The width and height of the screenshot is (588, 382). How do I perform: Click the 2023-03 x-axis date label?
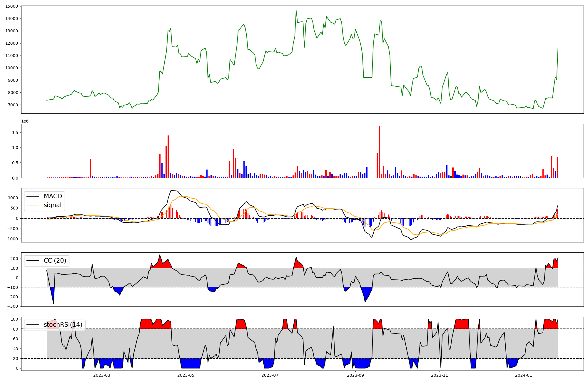102,375
